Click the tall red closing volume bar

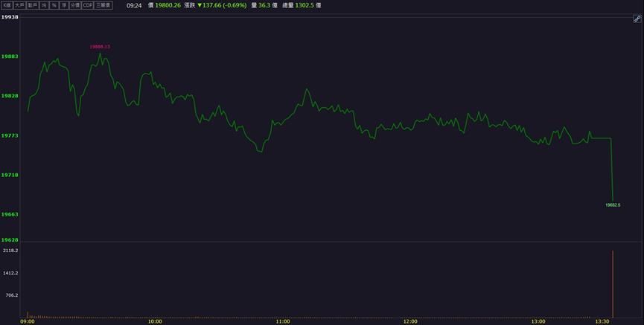tap(613, 284)
